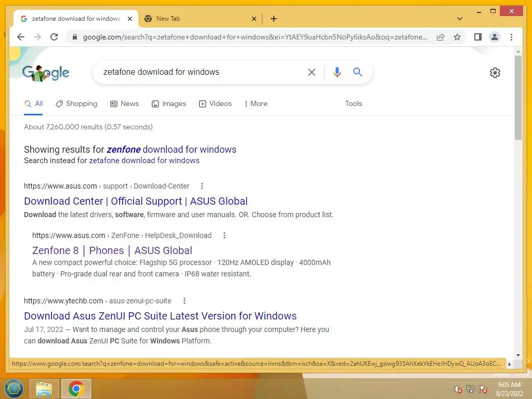Search instead for zetafone download for windows
This screenshot has width=532, height=399.
coord(144,161)
